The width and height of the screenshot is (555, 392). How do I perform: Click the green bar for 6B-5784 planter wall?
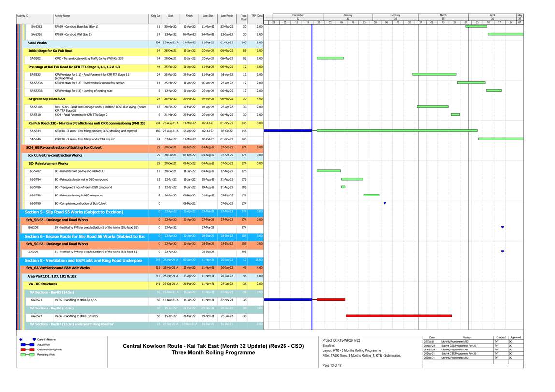tap(352, 179)
